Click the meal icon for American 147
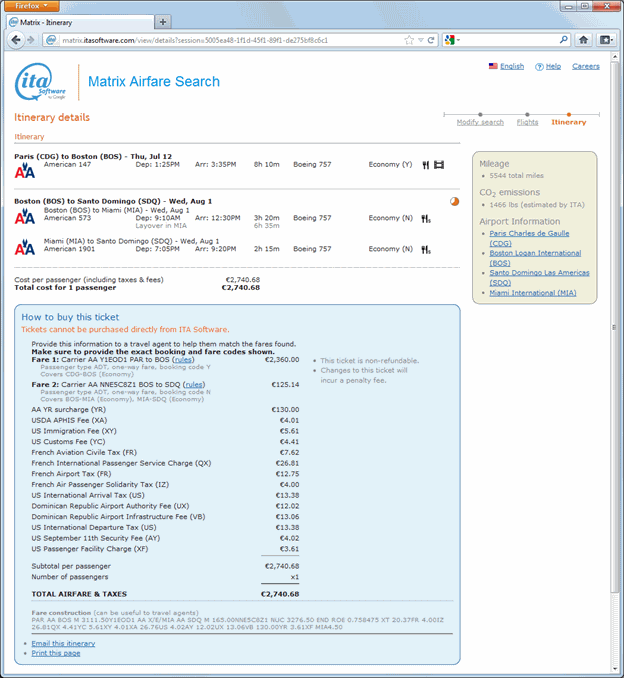624x678 pixels. (x=426, y=165)
